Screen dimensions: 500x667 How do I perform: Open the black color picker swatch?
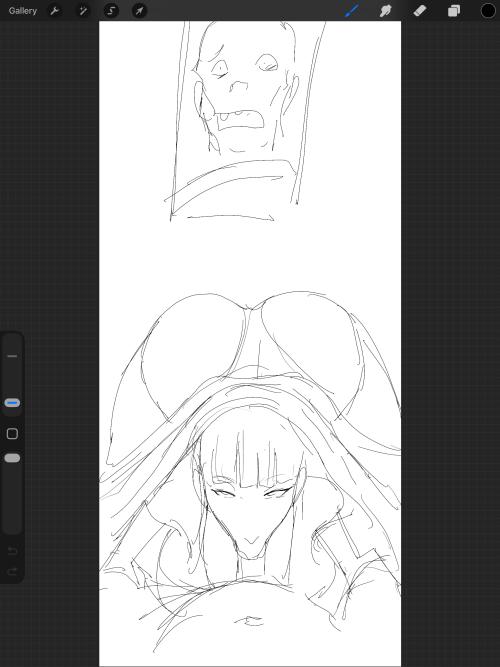[x=488, y=11]
